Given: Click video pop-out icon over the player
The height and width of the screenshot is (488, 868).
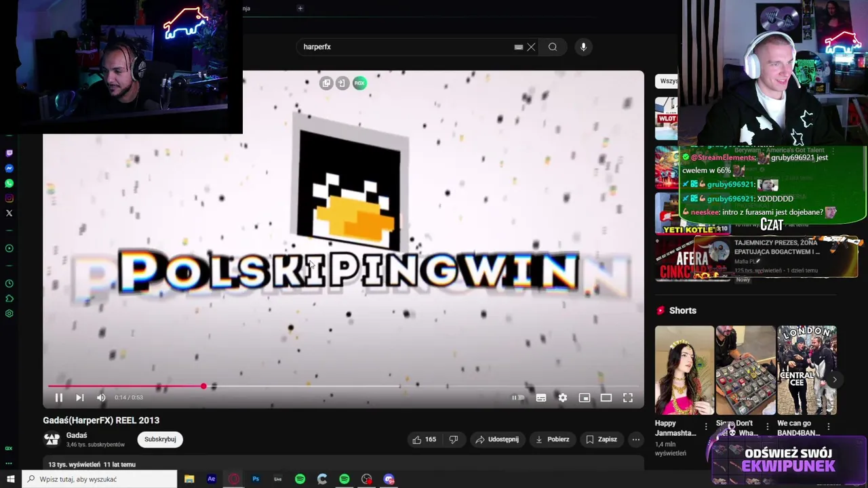Looking at the screenshot, I should 326,83.
